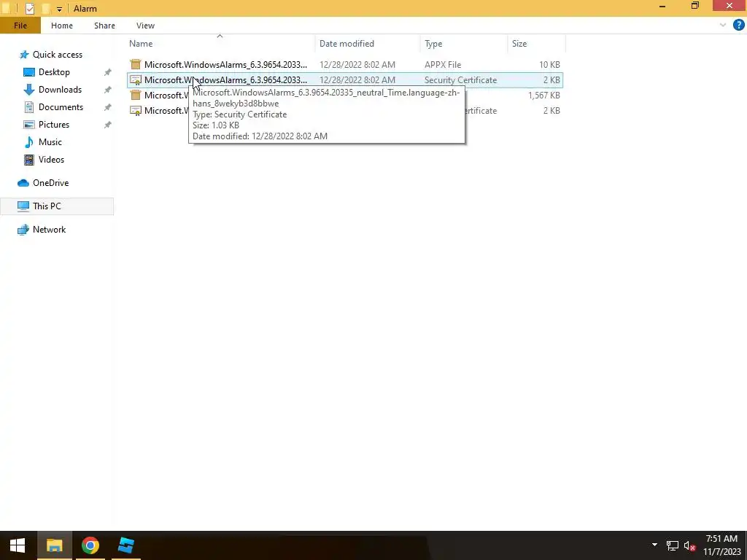
Task: Sort by the Size column header
Action: pyautogui.click(x=519, y=43)
